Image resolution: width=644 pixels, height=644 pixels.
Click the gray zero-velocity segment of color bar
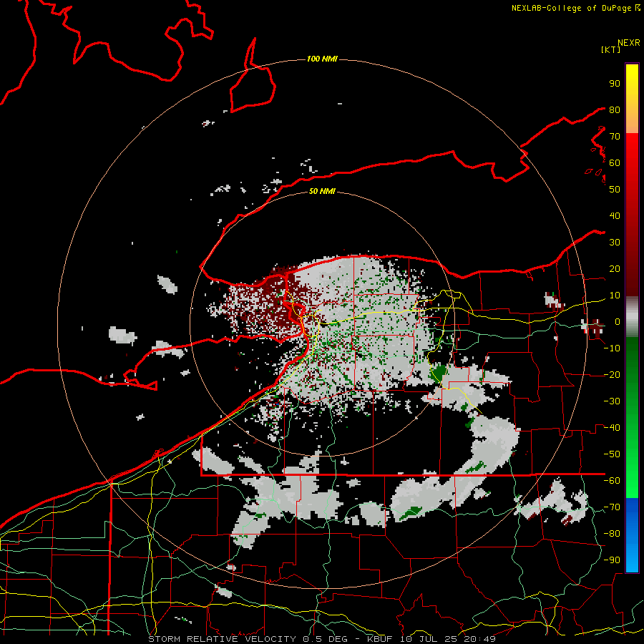point(632,317)
